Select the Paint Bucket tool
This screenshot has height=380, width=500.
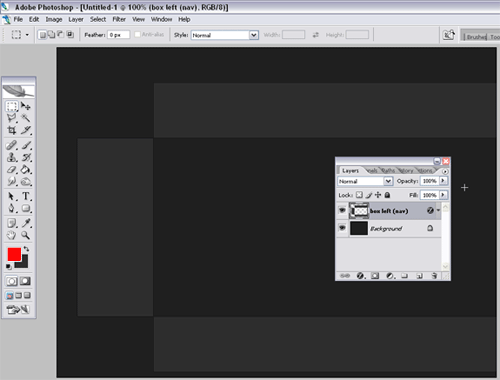pyautogui.click(x=26, y=169)
